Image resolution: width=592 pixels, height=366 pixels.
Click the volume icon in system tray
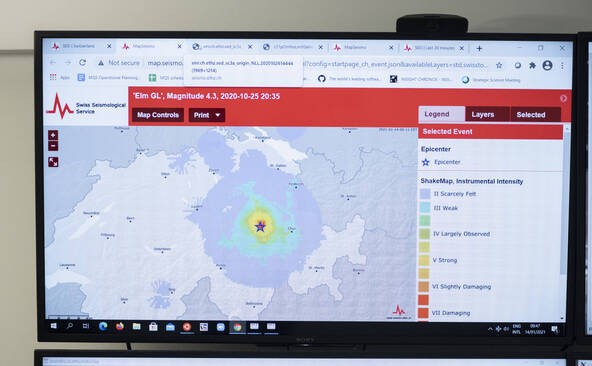point(506,329)
